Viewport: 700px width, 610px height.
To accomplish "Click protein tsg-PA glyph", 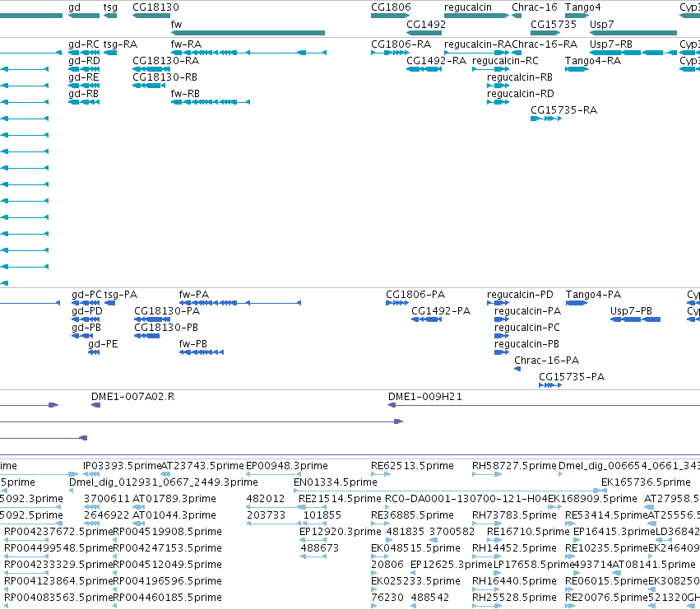I will [110, 303].
